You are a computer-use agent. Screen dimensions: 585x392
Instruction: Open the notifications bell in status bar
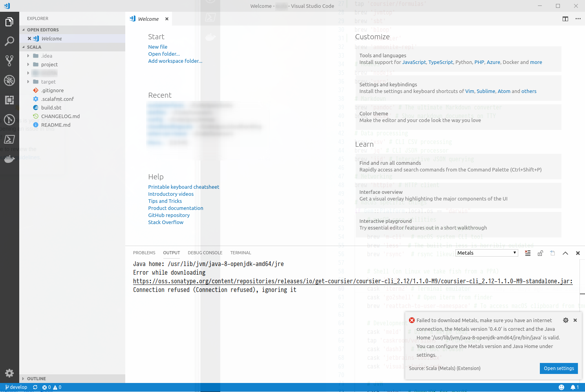[575, 387]
